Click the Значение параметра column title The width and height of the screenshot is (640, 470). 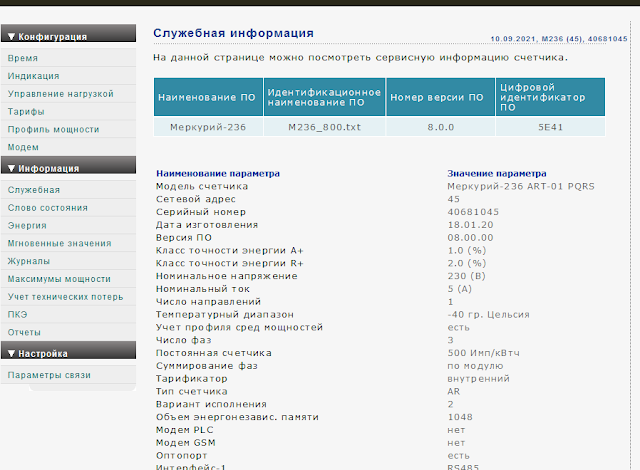point(497,173)
